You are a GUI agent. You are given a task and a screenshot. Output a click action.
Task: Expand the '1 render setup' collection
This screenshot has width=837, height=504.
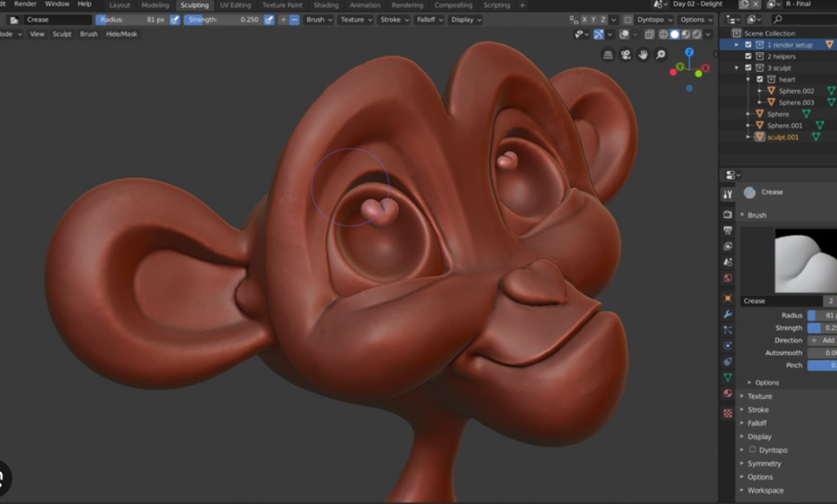[x=736, y=45]
